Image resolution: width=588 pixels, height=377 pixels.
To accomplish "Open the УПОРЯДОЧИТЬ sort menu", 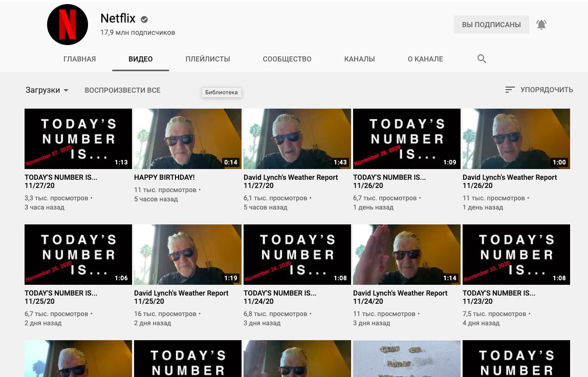I will (x=539, y=90).
